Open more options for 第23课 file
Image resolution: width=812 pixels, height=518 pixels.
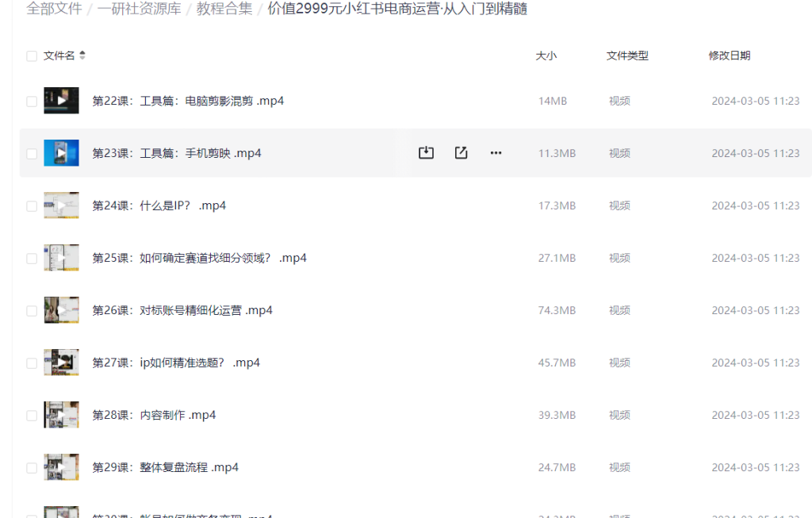(496, 153)
